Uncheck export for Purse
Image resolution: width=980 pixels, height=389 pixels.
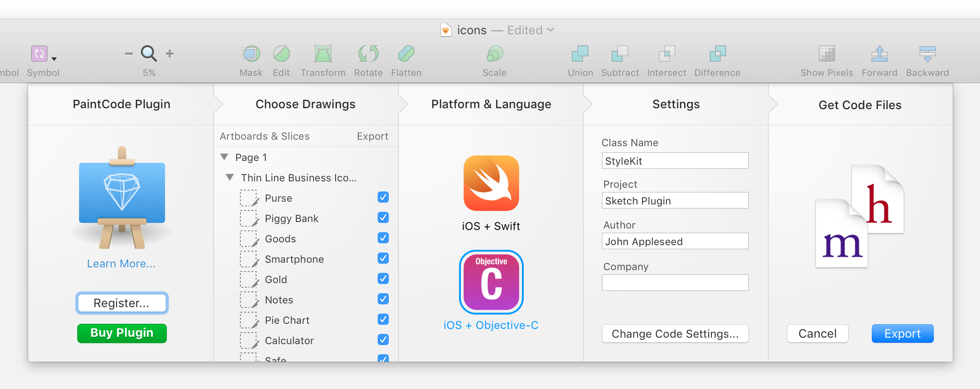pyautogui.click(x=383, y=198)
